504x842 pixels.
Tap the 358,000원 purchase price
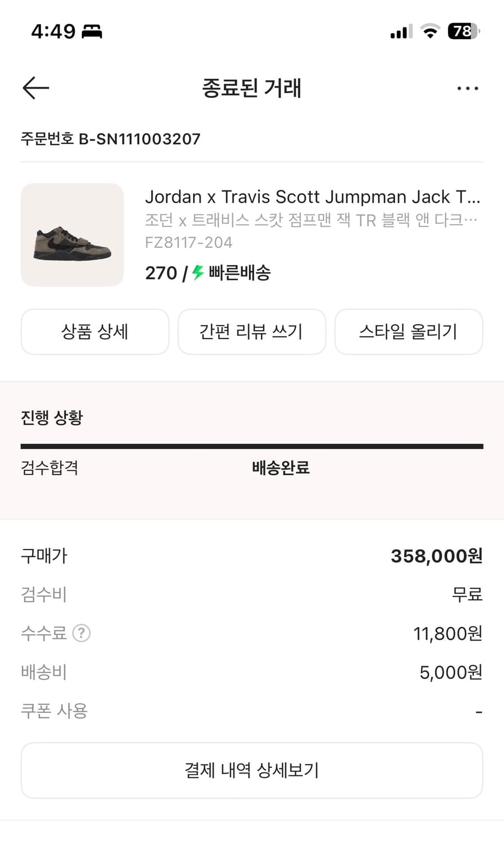tap(436, 556)
